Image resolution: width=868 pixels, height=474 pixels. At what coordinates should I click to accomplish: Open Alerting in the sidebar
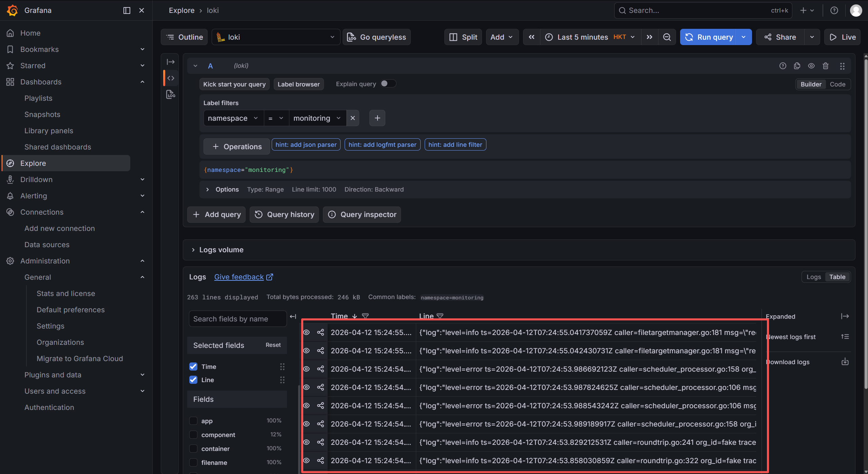(34, 196)
